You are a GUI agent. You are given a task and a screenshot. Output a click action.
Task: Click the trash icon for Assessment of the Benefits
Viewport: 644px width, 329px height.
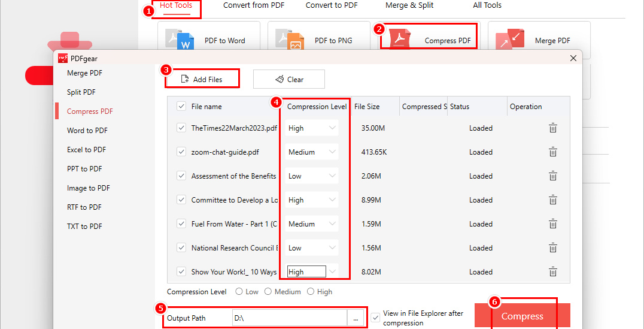[553, 176]
